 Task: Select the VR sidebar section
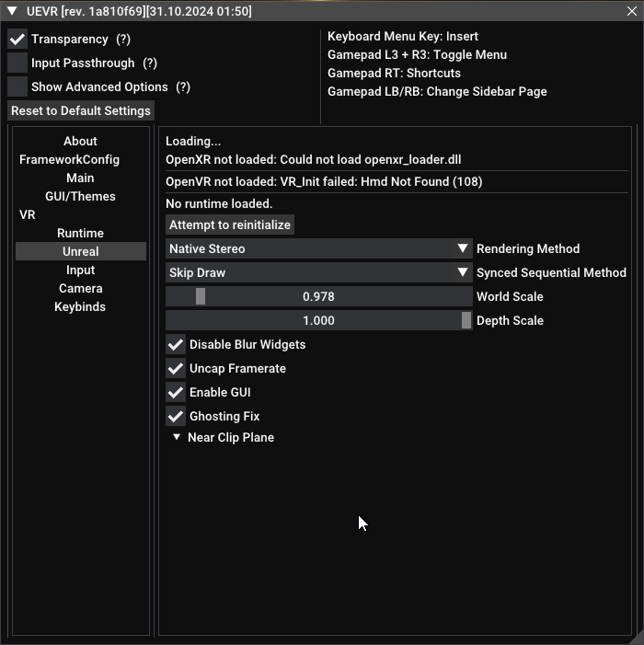28,214
